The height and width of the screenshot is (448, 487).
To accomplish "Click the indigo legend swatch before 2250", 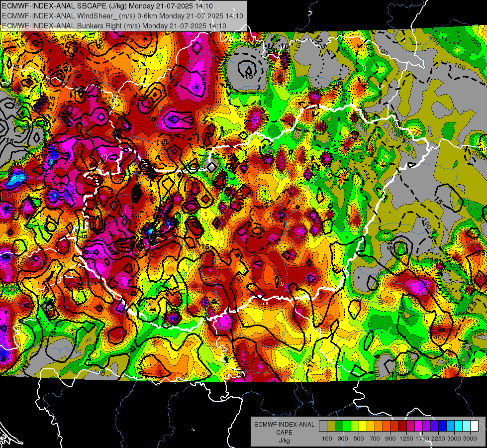I will pyautogui.click(x=434, y=426).
